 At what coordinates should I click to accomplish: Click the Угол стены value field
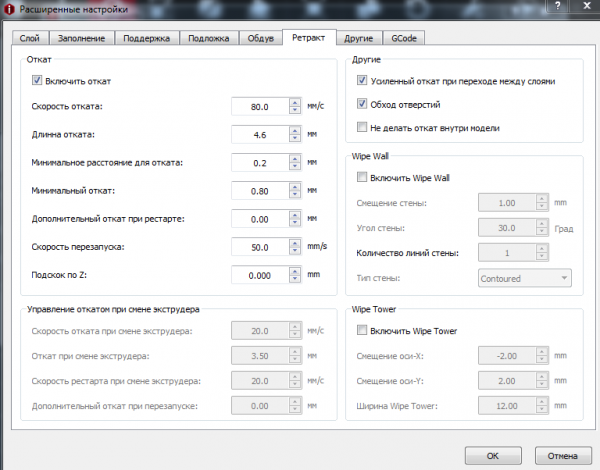[x=507, y=228]
